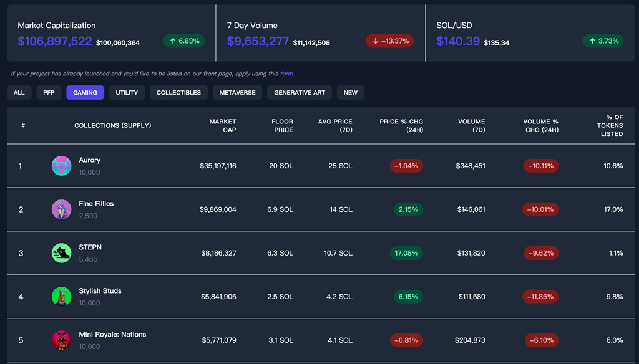Open the Aurory collection name
Viewport: 639px width, 364px height.
[90, 160]
